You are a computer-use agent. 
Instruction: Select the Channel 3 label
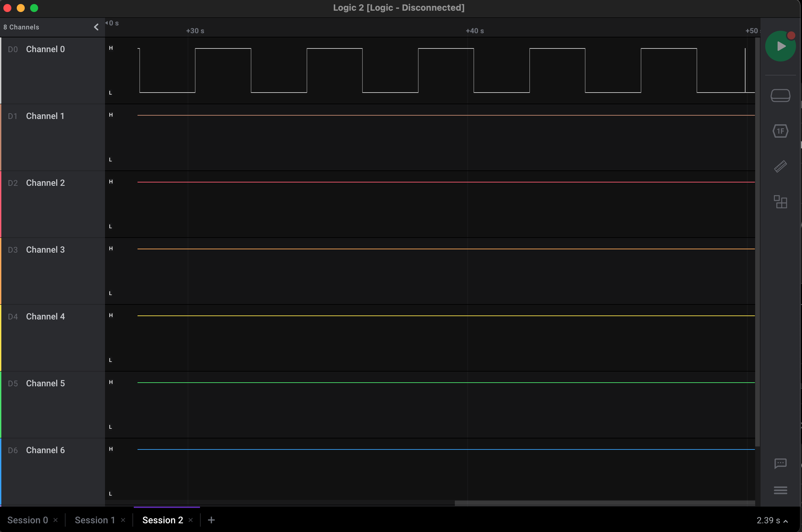click(x=45, y=250)
